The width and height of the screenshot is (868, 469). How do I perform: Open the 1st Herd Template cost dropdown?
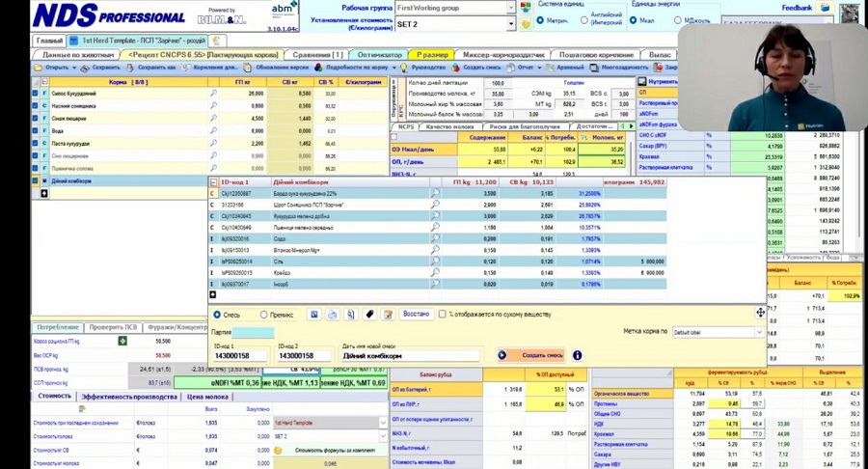pyautogui.click(x=383, y=423)
